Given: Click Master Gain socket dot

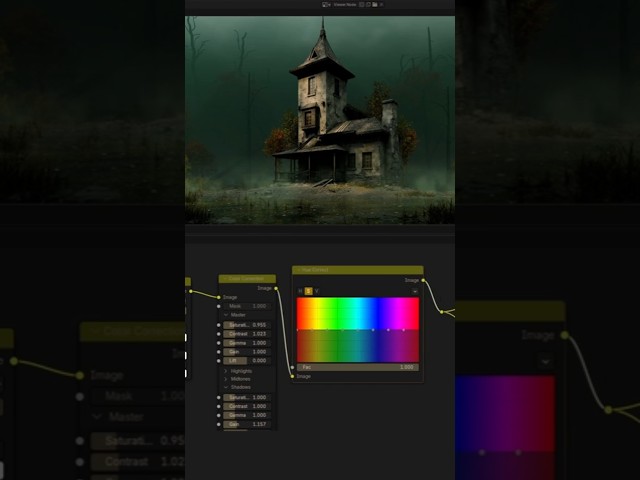Looking at the screenshot, I should click(219, 352).
